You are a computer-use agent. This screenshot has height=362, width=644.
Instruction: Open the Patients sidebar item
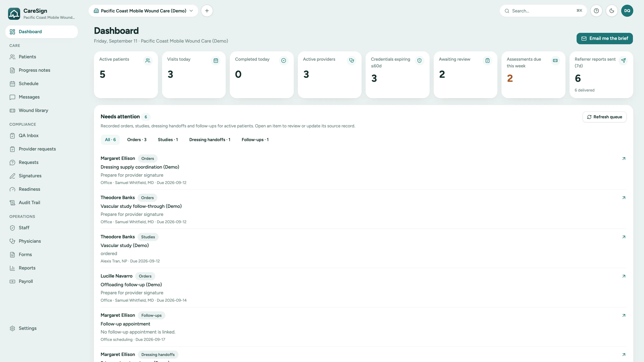(x=41, y=57)
